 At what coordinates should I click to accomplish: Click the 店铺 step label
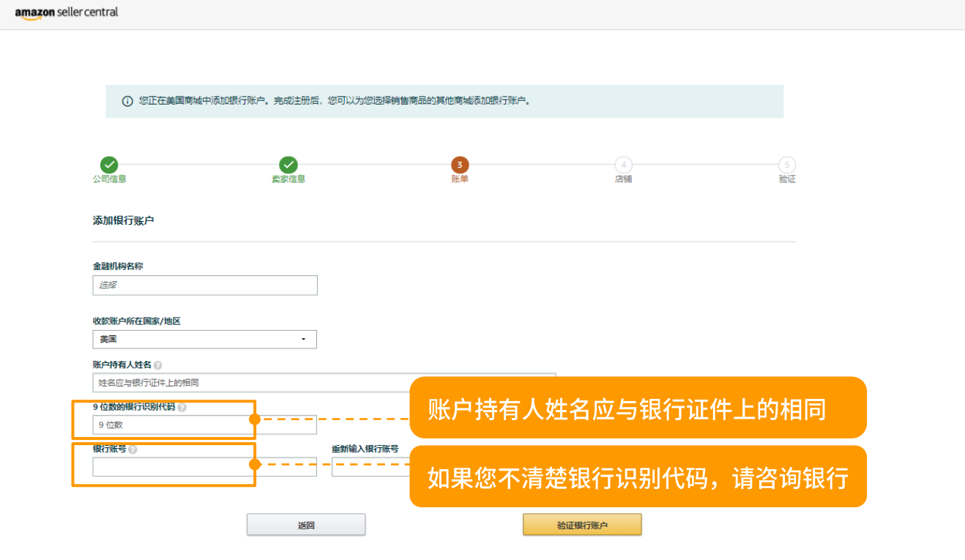[623, 179]
